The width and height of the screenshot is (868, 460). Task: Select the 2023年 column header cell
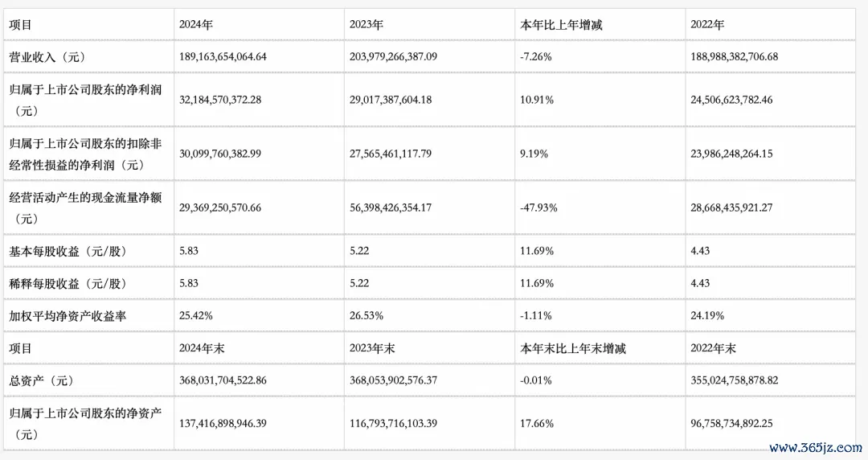[429, 24]
